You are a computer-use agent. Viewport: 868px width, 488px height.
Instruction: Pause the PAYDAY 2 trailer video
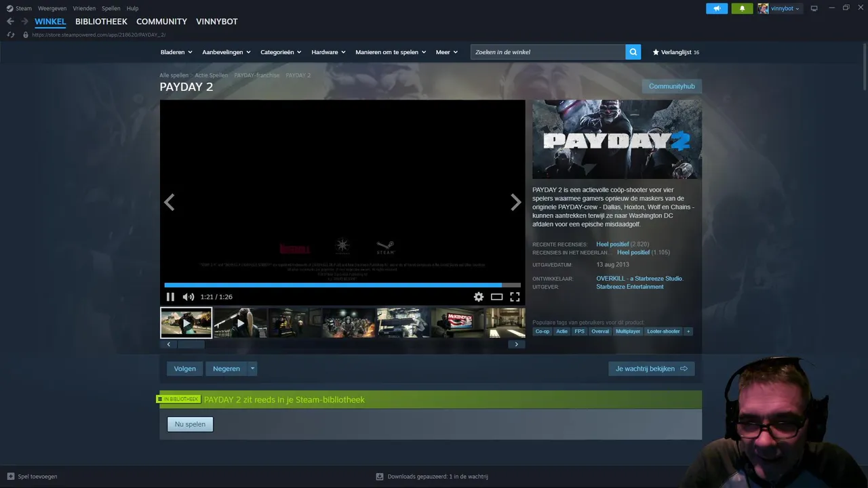170,297
